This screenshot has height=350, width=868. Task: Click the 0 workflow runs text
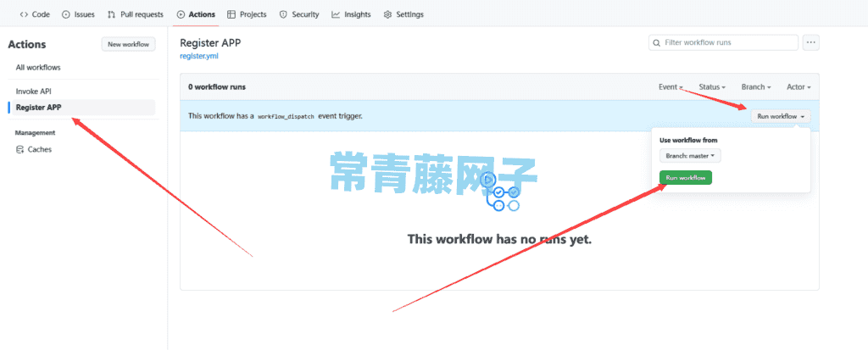pyautogui.click(x=217, y=87)
